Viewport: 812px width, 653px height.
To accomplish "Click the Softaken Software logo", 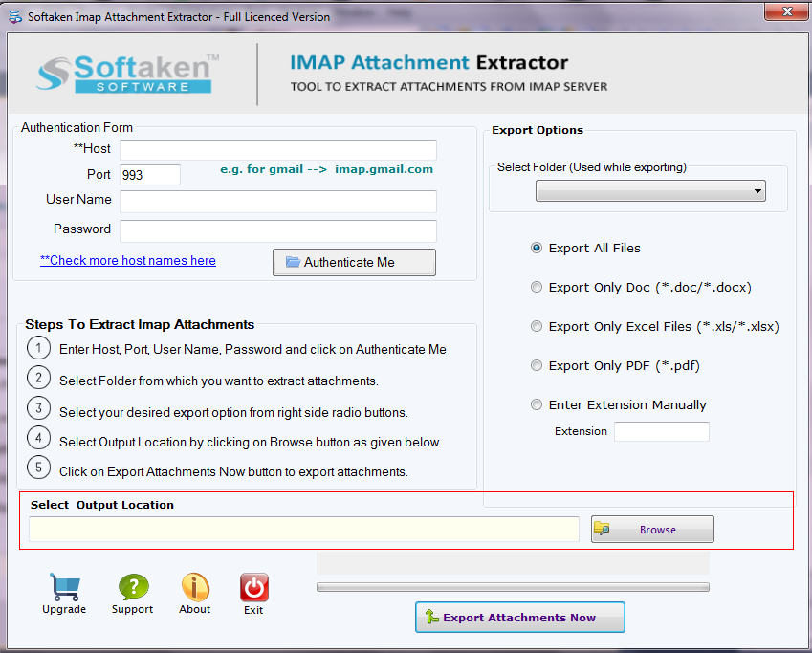I will tap(127, 74).
